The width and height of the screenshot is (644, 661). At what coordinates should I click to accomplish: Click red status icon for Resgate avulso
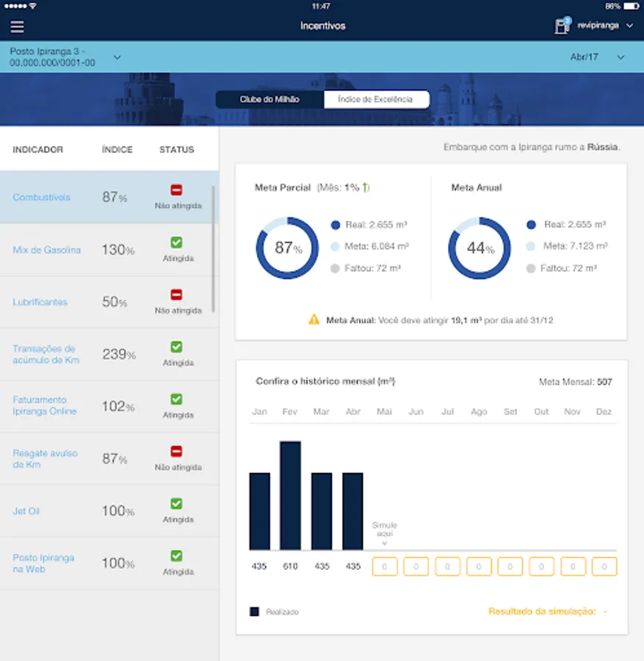coord(176,452)
